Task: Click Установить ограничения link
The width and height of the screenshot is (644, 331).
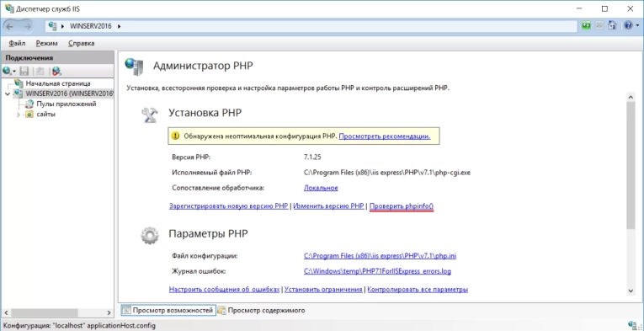Action: coord(323,290)
